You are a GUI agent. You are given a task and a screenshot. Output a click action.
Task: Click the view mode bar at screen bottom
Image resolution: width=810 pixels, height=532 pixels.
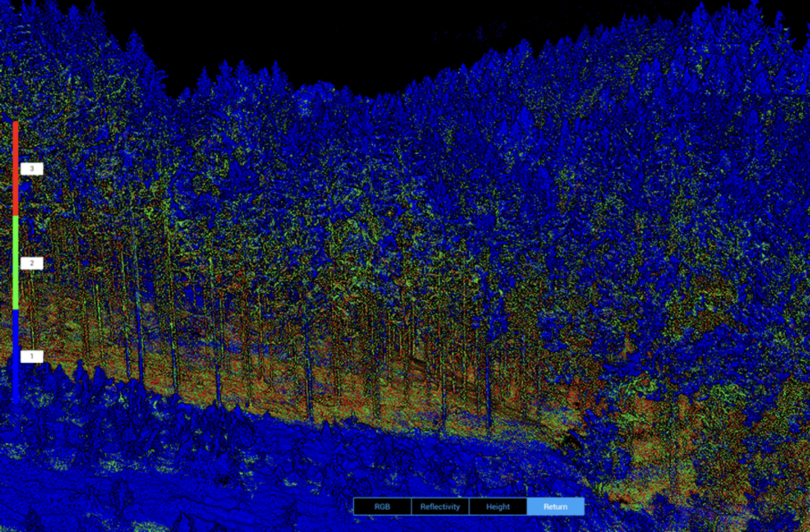pyautogui.click(x=469, y=507)
